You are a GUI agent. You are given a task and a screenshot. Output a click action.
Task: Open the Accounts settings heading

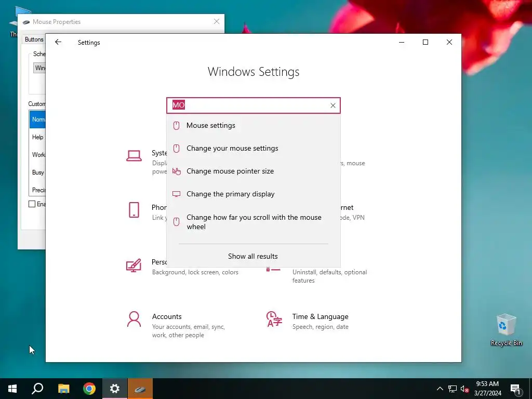pyautogui.click(x=167, y=316)
